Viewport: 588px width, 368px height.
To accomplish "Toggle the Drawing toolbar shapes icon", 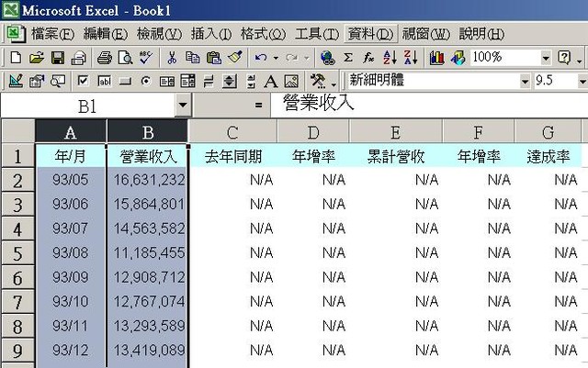I will 458,58.
